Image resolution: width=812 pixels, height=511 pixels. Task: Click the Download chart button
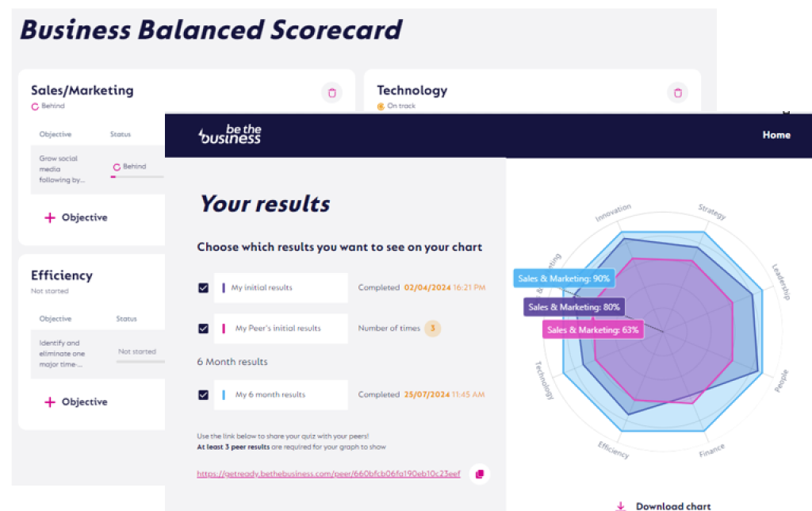[672, 505]
